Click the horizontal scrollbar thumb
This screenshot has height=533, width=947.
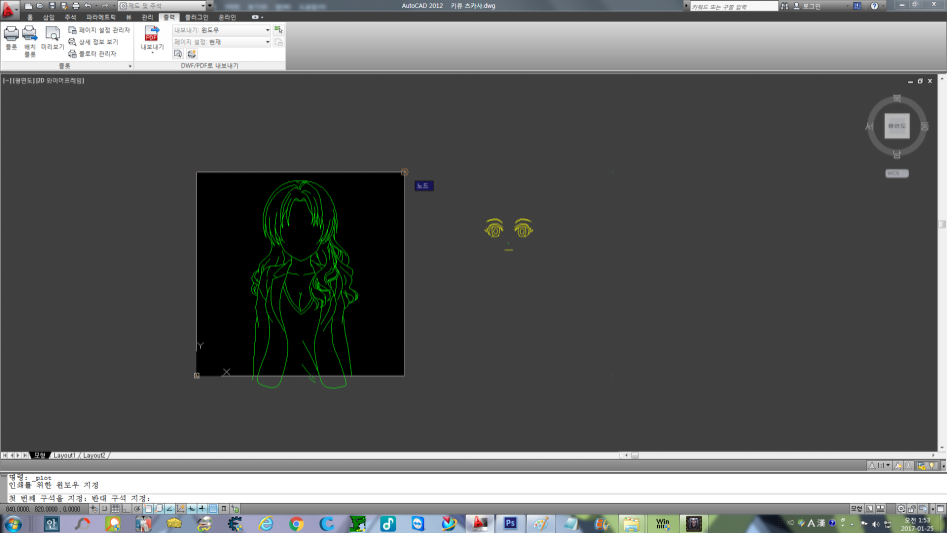[x=635, y=456]
